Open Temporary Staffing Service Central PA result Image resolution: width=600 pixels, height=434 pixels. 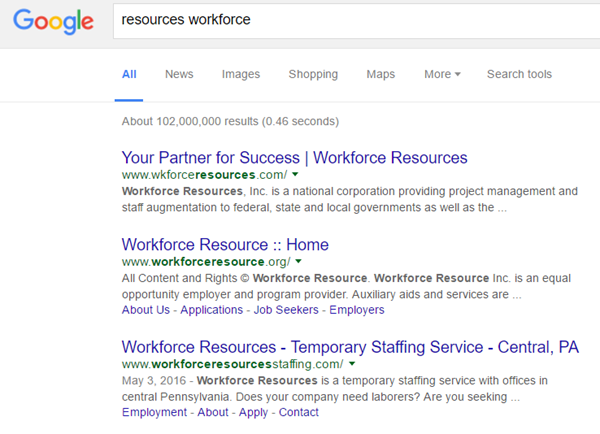pyautogui.click(x=350, y=347)
